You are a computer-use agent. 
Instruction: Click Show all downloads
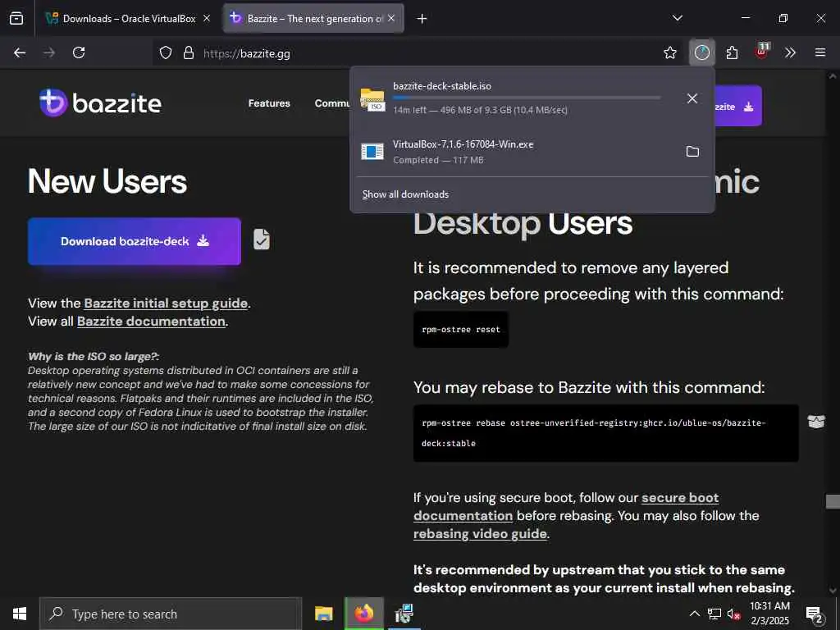click(x=405, y=194)
